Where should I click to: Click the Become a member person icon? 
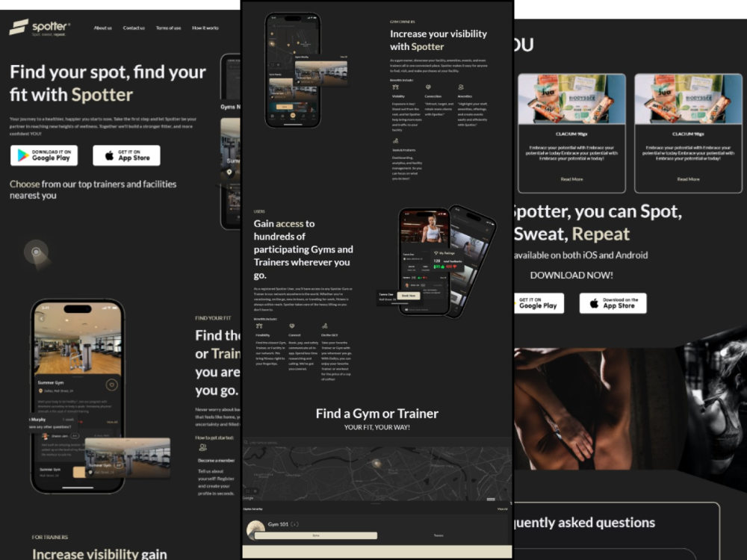[x=202, y=447]
